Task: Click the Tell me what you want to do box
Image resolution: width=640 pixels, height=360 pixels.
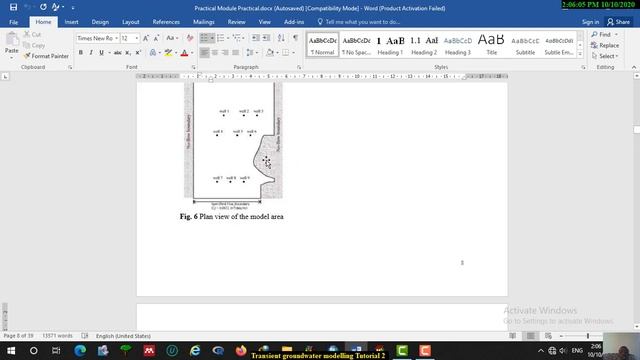Action: pyautogui.click(x=358, y=22)
